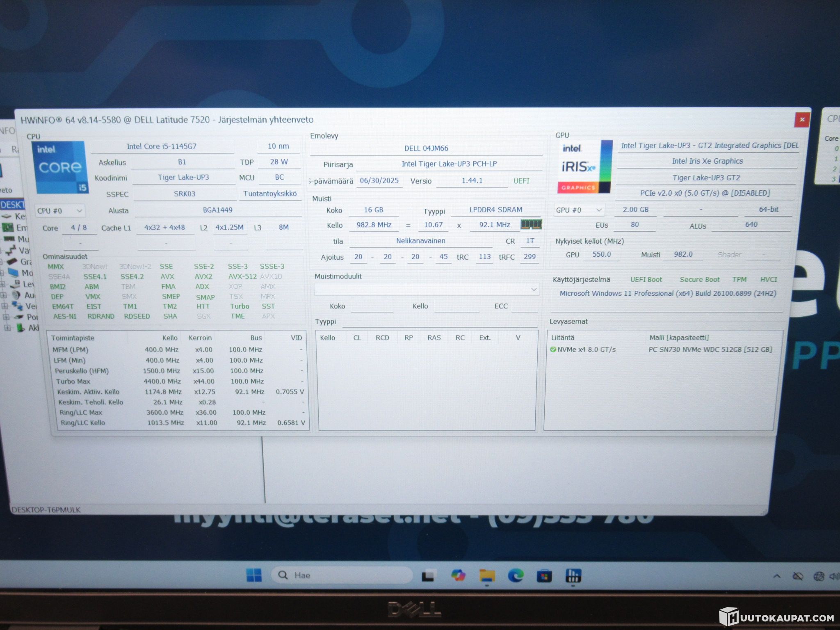The image size is (840, 630).
Task: Click the Kerroin column header
Action: tap(200, 338)
